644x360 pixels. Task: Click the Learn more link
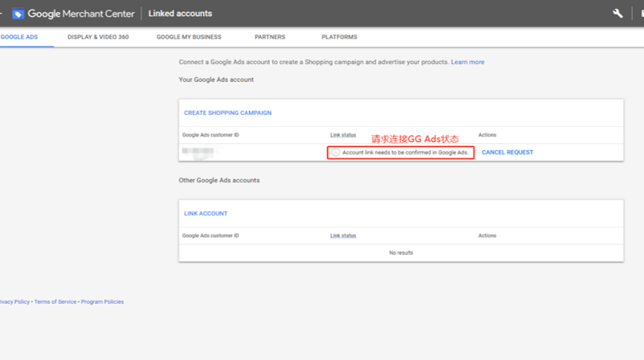pos(468,62)
